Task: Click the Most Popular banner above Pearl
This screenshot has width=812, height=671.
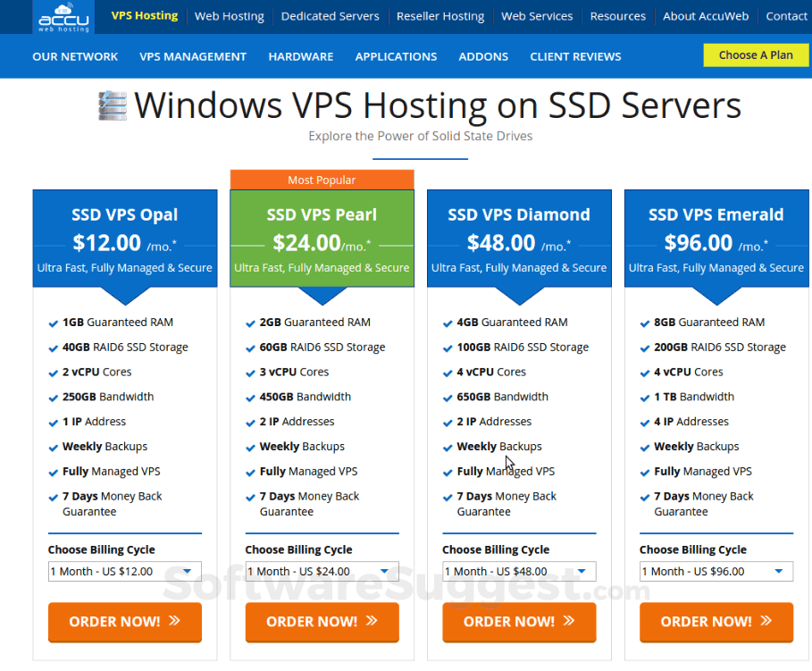Action: pos(322,180)
